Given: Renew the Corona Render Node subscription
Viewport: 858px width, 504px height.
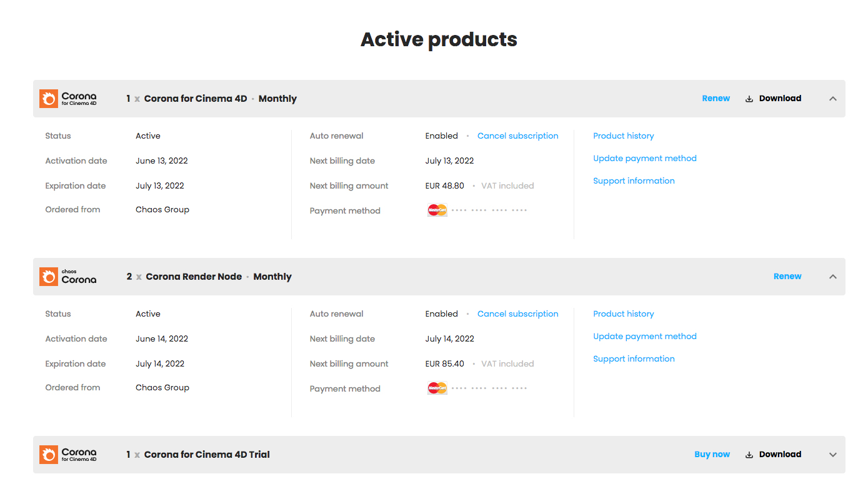Looking at the screenshot, I should pyautogui.click(x=787, y=276).
